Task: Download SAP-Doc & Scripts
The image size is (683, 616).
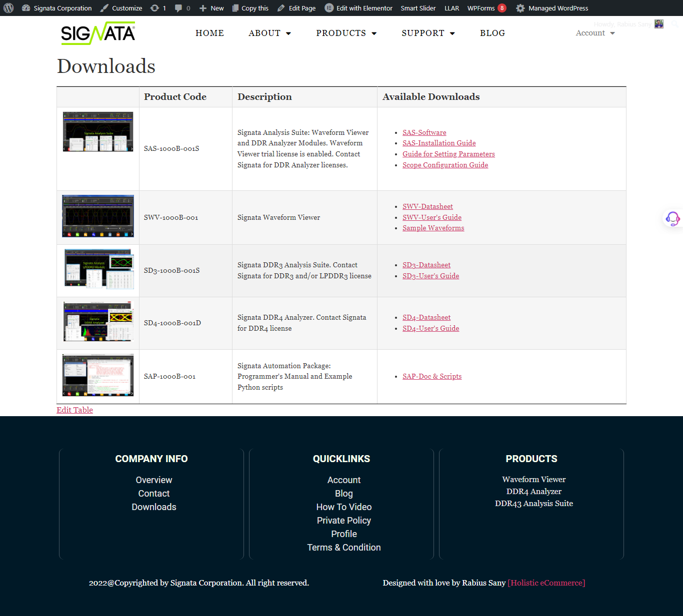Action: [x=432, y=376]
